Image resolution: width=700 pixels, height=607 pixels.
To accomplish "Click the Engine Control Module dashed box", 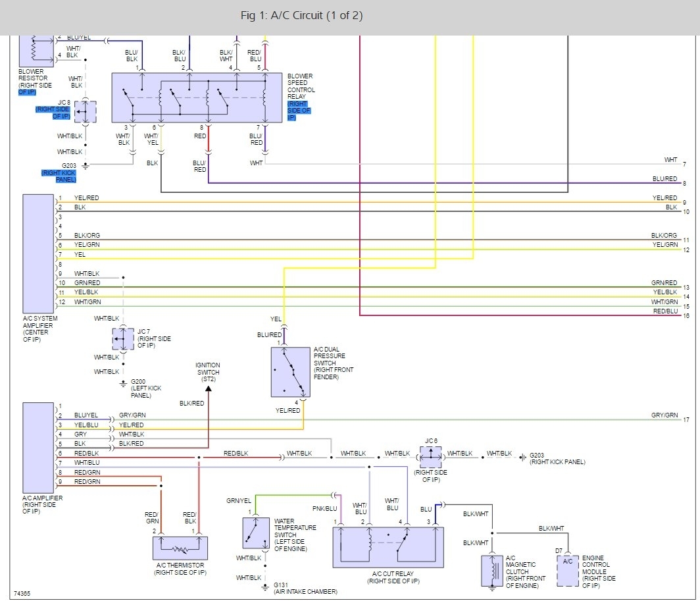I will point(567,570).
